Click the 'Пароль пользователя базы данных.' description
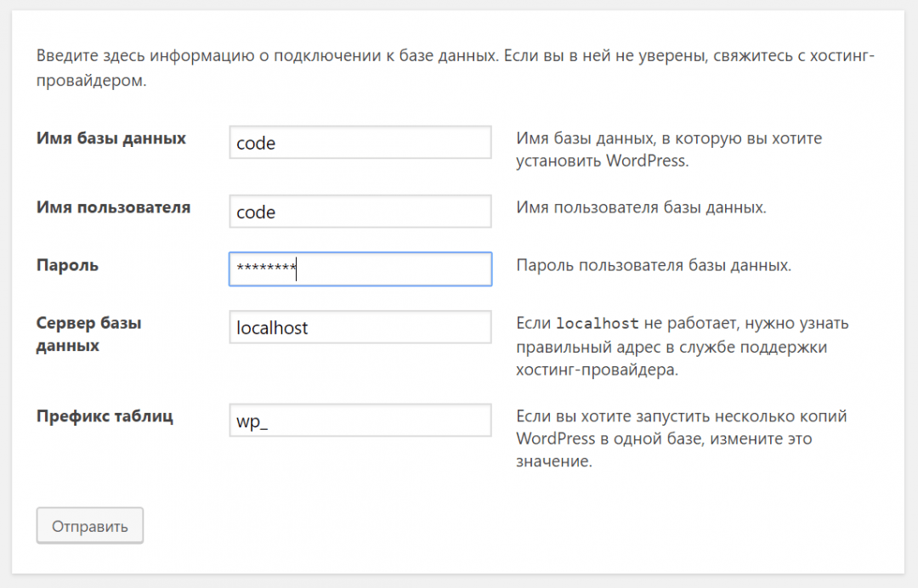The height and width of the screenshot is (588, 918). (x=654, y=265)
